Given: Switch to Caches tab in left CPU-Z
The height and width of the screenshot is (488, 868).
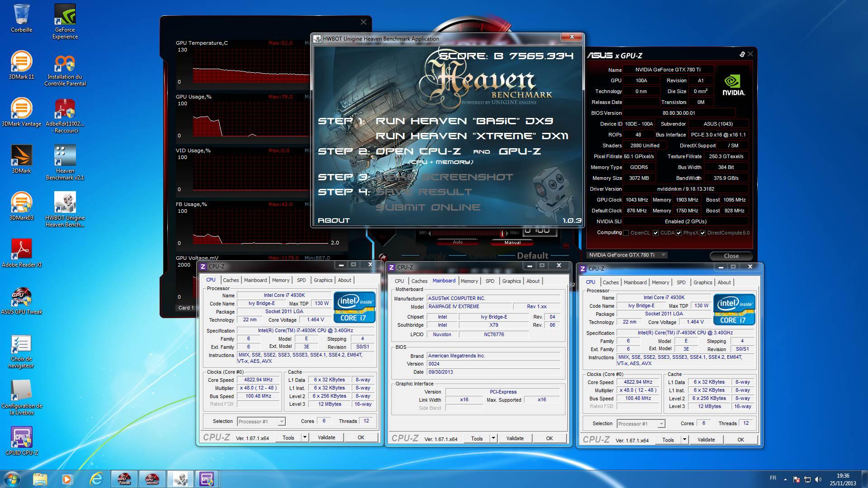Looking at the screenshot, I should tap(231, 280).
